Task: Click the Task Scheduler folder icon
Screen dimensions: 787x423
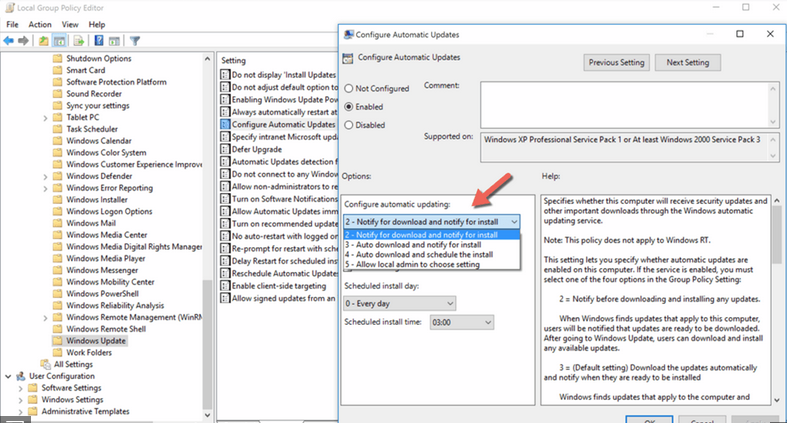Action: tap(58, 129)
